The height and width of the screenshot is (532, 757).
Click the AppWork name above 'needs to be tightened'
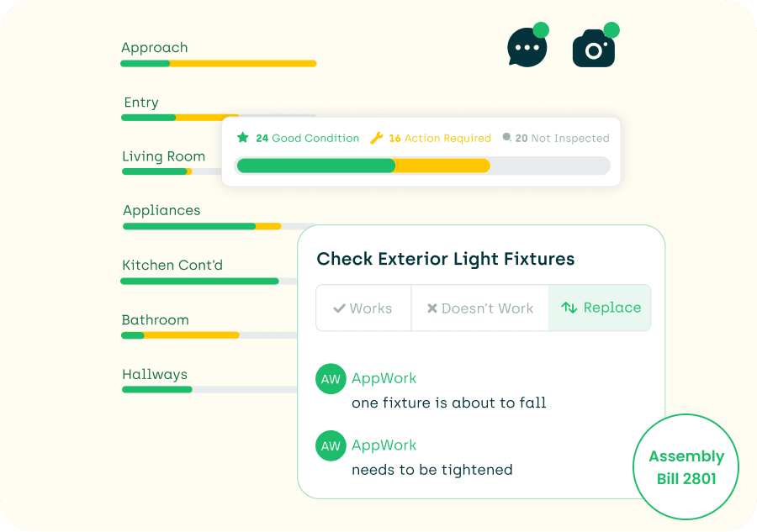384,445
